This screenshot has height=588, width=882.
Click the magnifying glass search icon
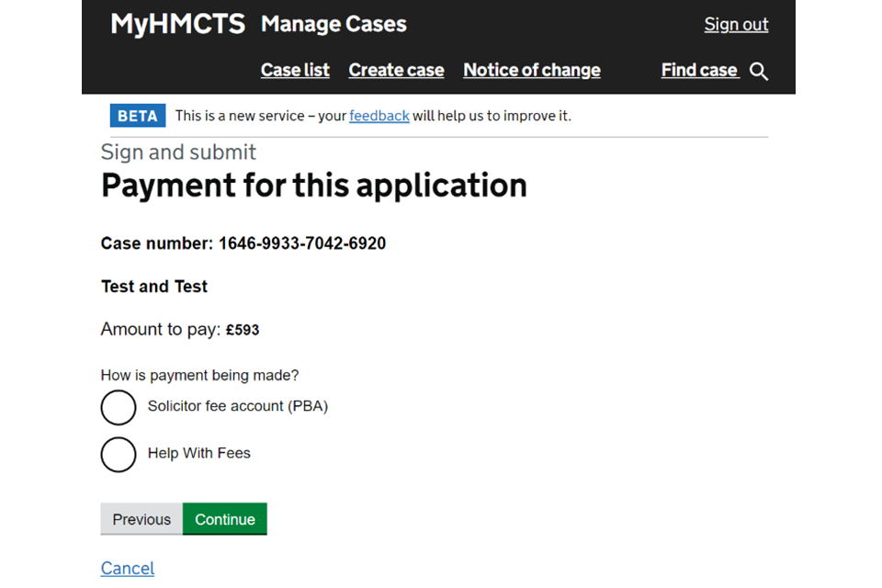click(759, 72)
